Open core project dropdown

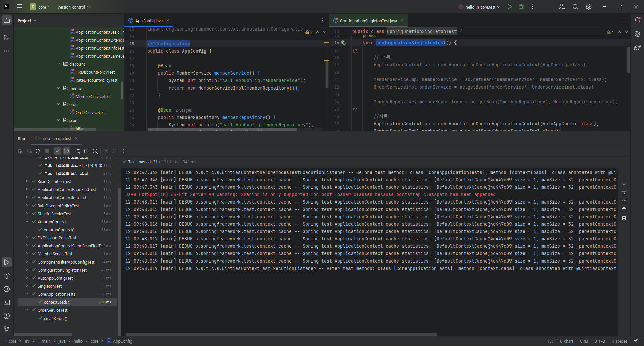point(40,7)
